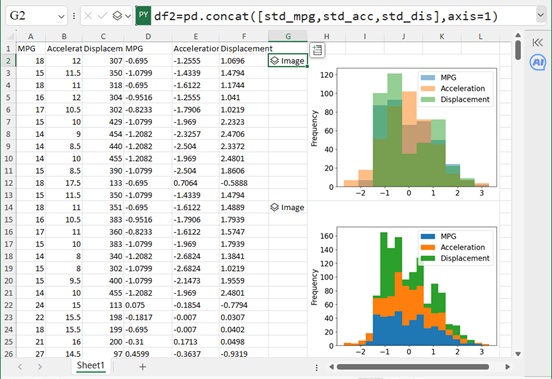
Task: Open the Python output type dropdown arrow
Action: [x=128, y=16]
